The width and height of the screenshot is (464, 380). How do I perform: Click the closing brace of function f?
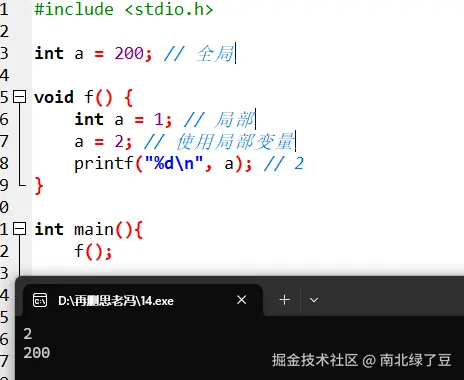[39, 186]
